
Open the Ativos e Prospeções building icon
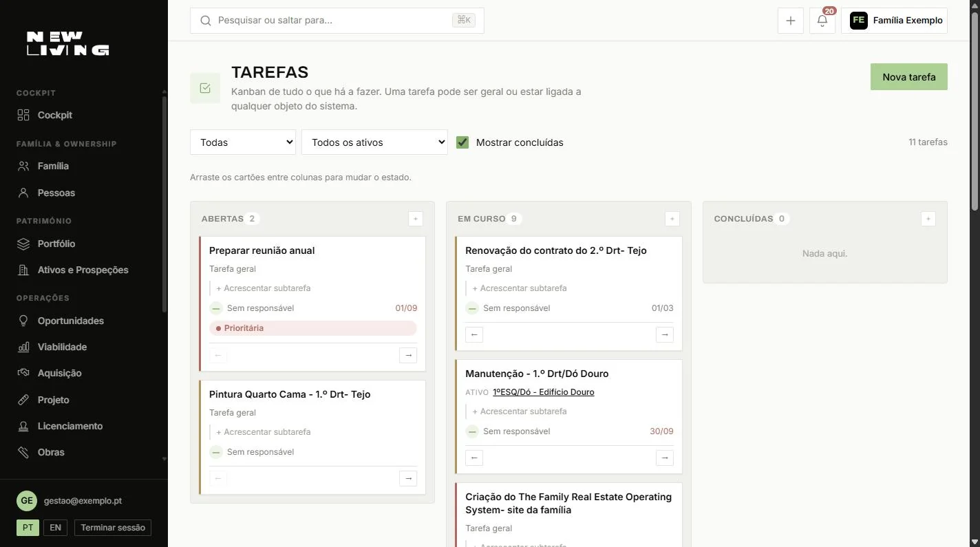(23, 270)
